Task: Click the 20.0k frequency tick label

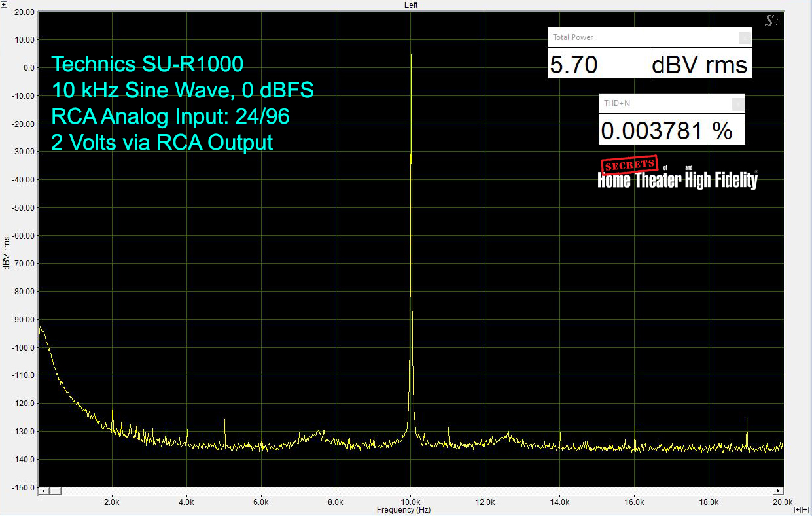Action: pyautogui.click(x=783, y=502)
